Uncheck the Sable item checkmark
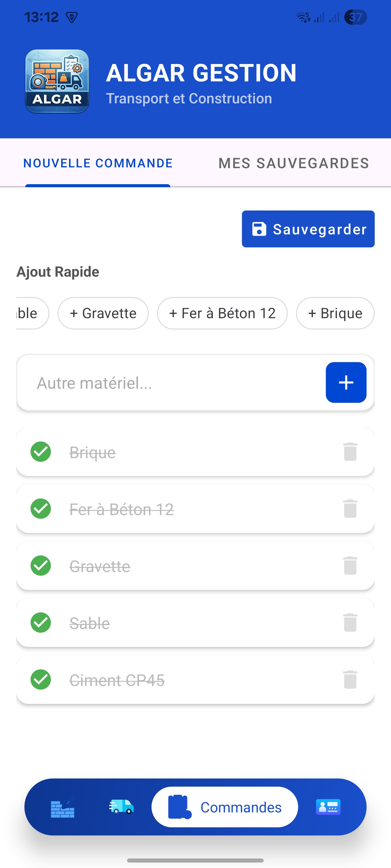The image size is (391, 868). coord(41,622)
